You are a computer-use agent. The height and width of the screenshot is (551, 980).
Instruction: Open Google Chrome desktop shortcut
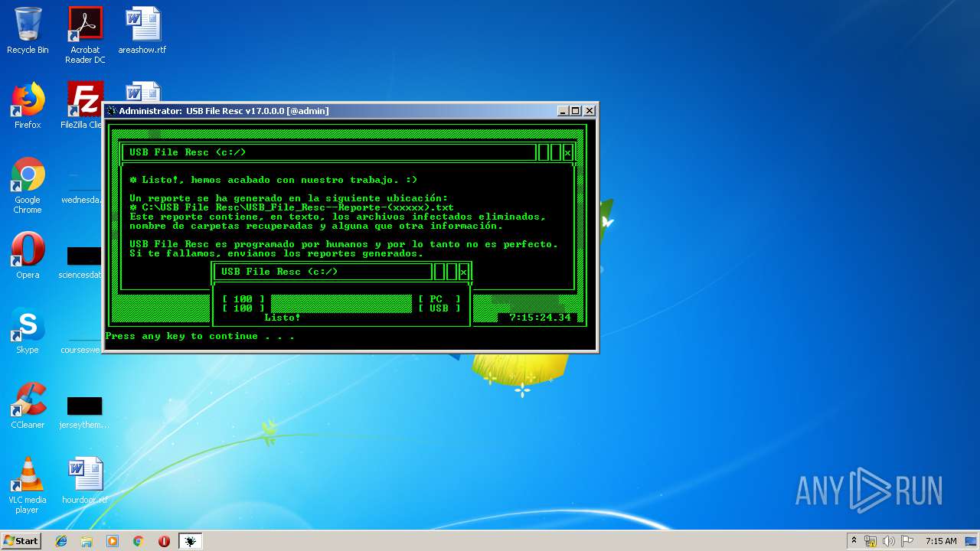tap(28, 186)
